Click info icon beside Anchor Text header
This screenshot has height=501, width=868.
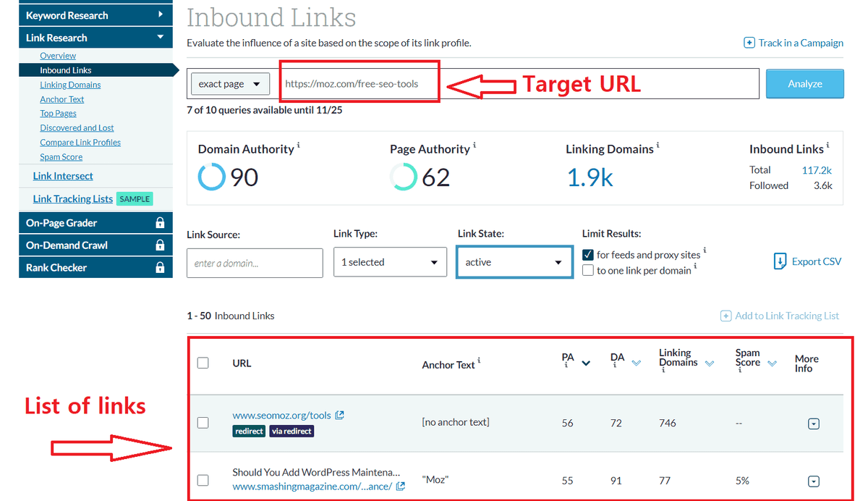pos(479,361)
